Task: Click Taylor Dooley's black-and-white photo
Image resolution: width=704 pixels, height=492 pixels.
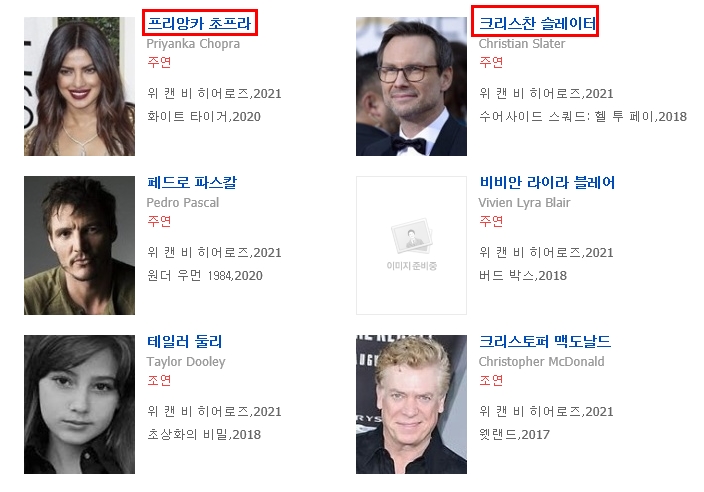Action: pyautogui.click(x=79, y=404)
